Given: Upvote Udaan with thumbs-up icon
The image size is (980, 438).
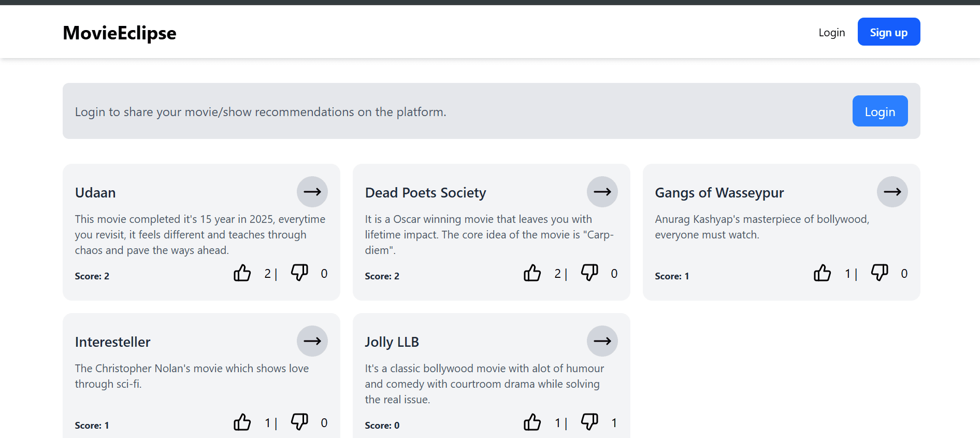Looking at the screenshot, I should (242, 273).
